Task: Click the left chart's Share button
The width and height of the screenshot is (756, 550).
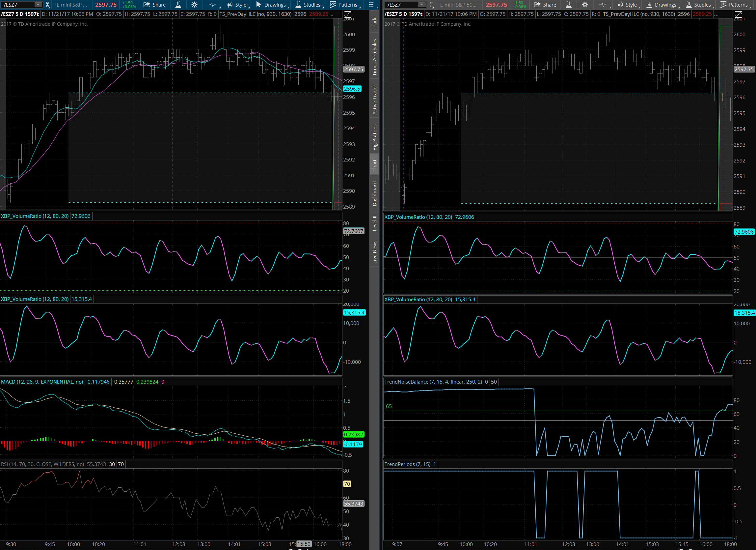Action: tap(155, 5)
